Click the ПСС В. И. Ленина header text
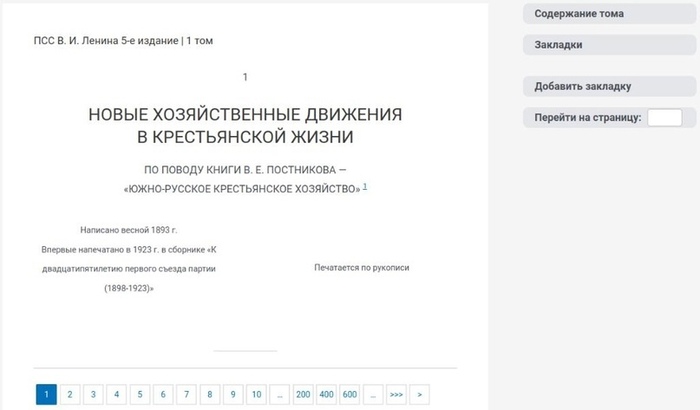This screenshot has height=410, width=700. coord(123,41)
